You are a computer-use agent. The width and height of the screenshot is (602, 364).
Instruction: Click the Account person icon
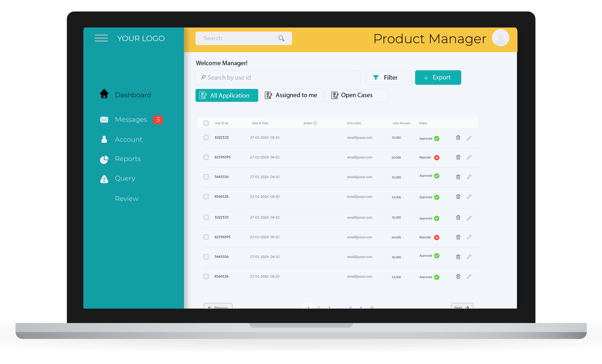pyautogui.click(x=104, y=139)
